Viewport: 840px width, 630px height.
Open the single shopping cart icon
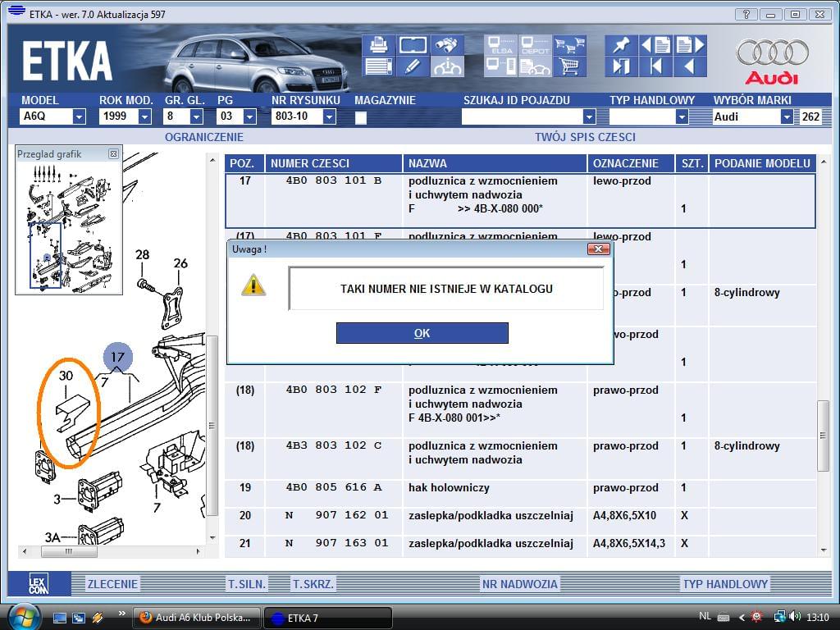569,66
